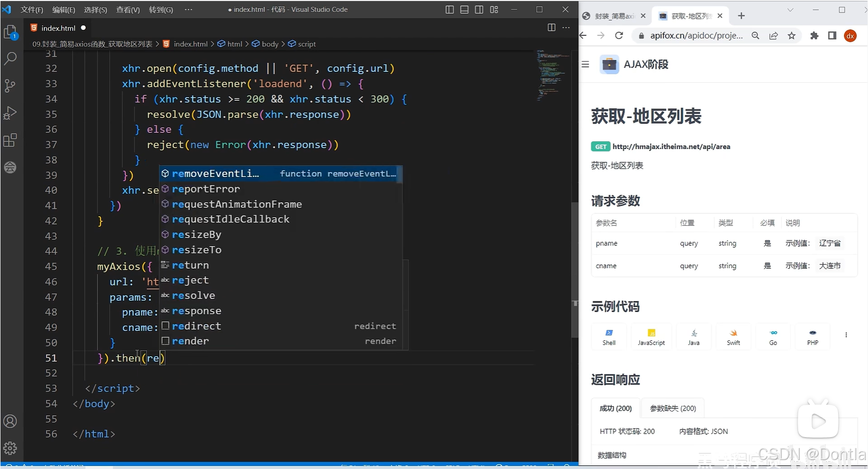Open 编辑(E) menu
868x469 pixels.
pyautogui.click(x=64, y=9)
